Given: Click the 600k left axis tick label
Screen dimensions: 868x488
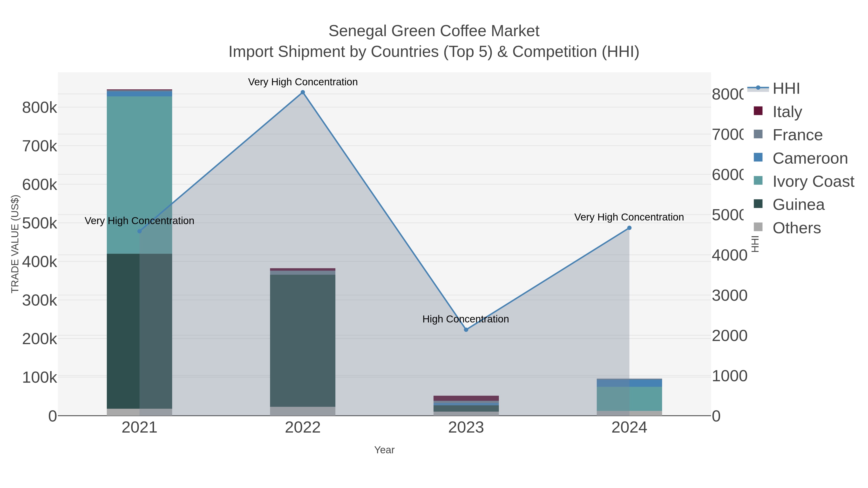Looking at the screenshot, I should 40,185.
